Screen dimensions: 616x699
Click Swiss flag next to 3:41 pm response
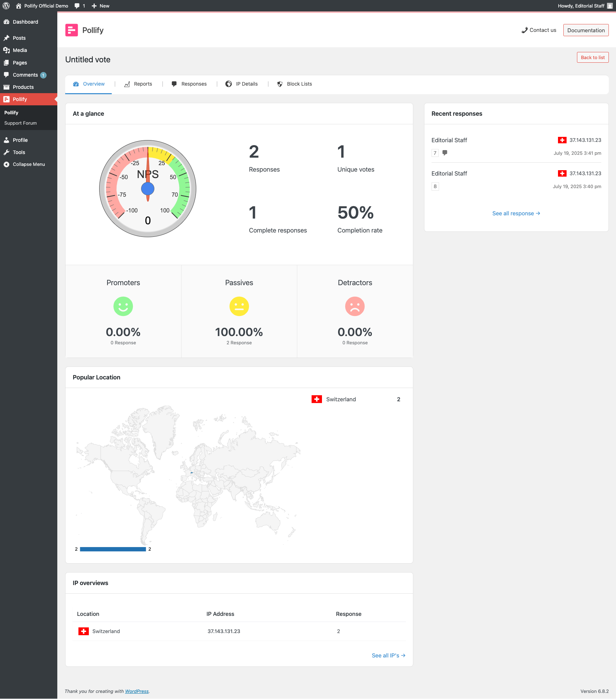coord(562,140)
